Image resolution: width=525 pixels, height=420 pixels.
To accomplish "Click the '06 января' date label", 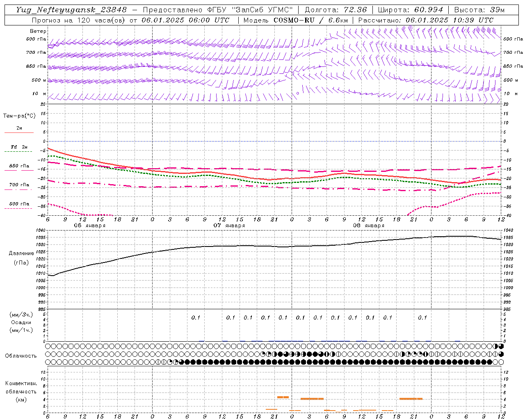I will pos(89,226).
